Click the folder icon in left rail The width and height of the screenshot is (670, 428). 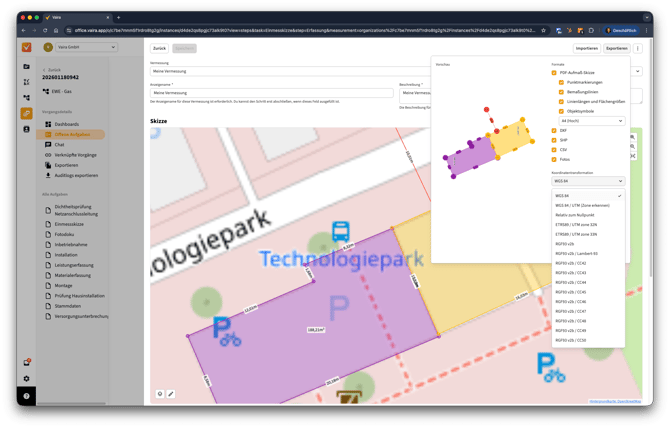[x=27, y=67]
